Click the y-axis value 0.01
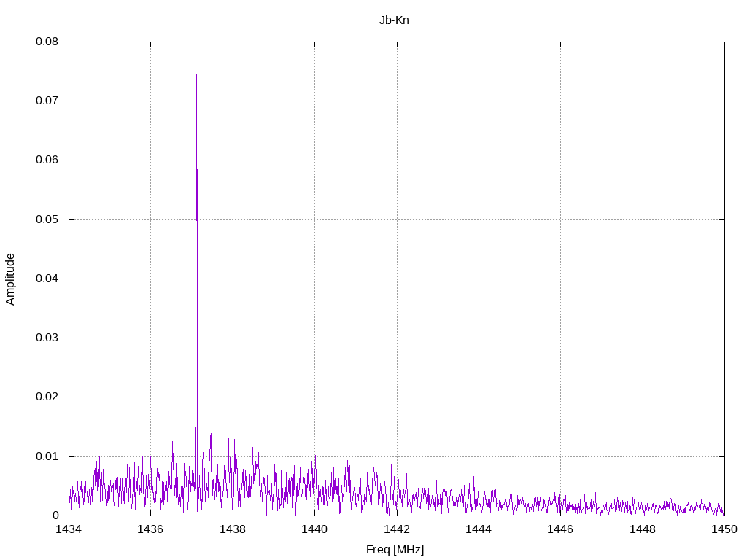This screenshot has width=747, height=560. point(47,456)
